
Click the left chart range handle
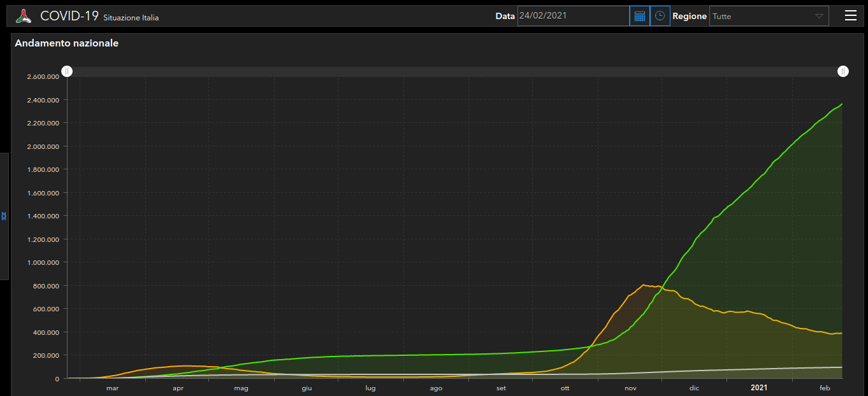67,71
